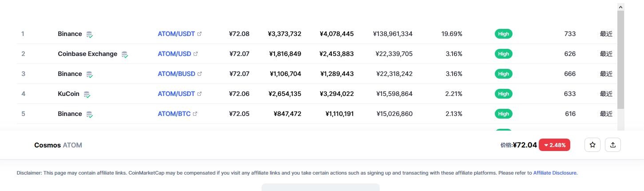Click the star watchlist icon for Cosmos

[592, 145]
